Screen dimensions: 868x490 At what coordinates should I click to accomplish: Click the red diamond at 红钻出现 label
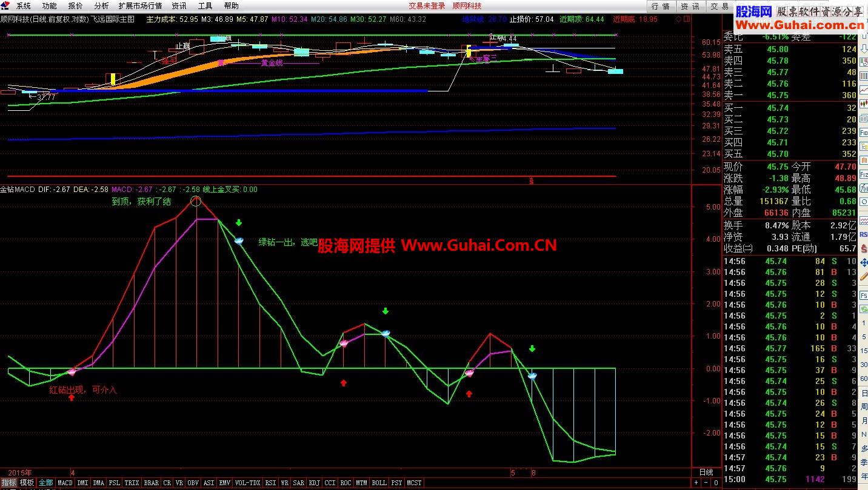[72, 372]
